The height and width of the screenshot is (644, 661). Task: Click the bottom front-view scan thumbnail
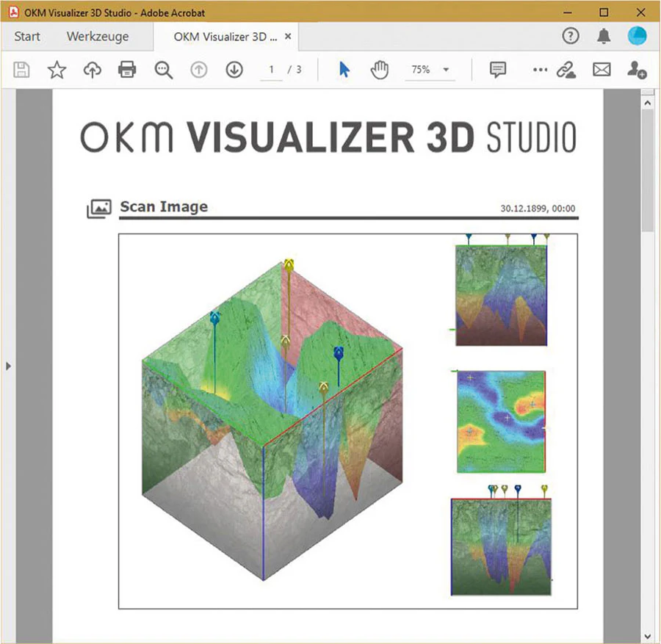[501, 540]
